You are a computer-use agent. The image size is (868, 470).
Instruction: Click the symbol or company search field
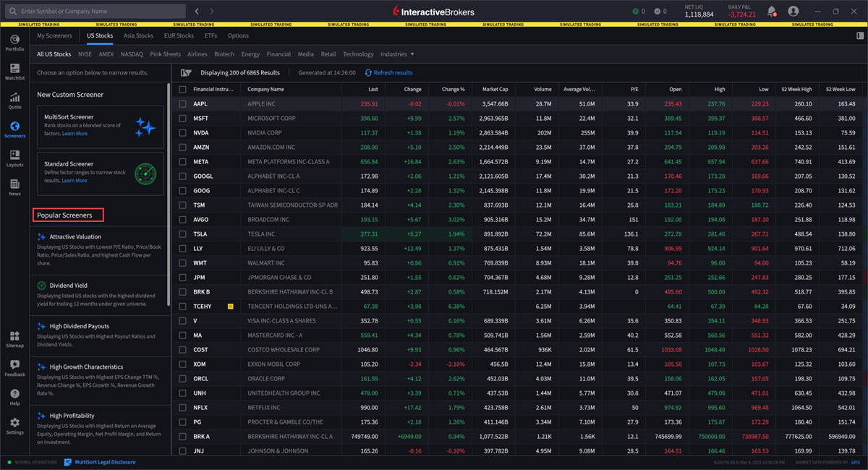click(95, 12)
